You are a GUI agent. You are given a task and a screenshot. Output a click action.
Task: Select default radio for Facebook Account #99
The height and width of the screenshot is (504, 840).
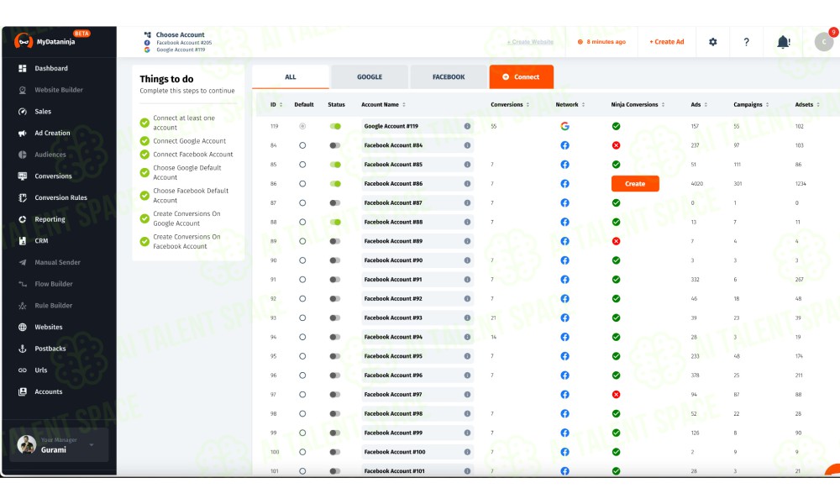click(302, 433)
